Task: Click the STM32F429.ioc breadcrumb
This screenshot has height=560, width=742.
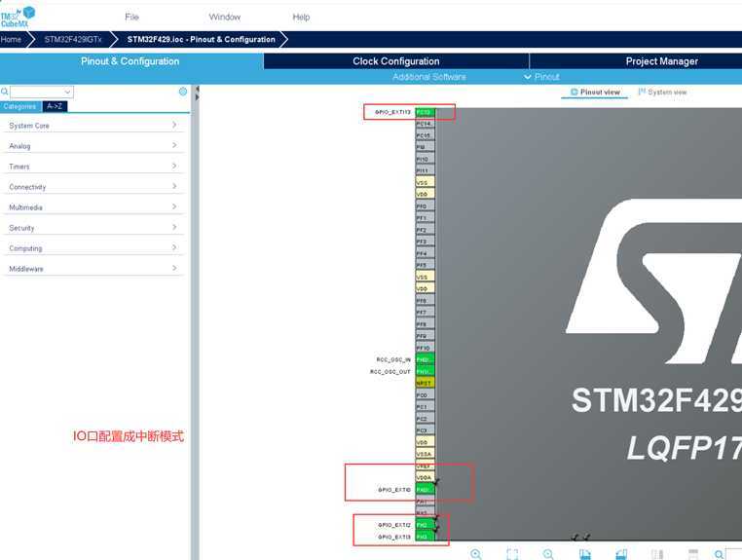Action: (x=202, y=39)
